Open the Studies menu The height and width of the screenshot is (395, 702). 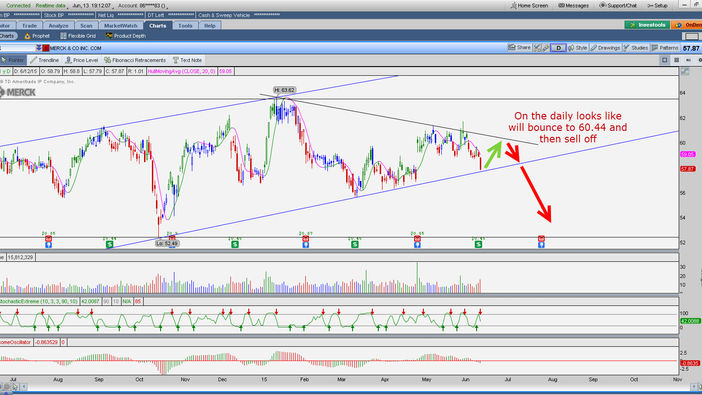click(636, 47)
